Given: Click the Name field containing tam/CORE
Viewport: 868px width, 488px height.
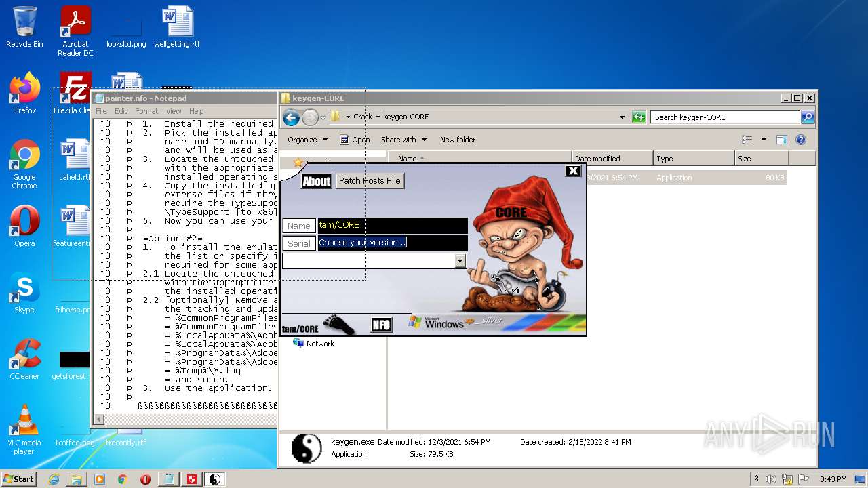Looking at the screenshot, I should 393,225.
